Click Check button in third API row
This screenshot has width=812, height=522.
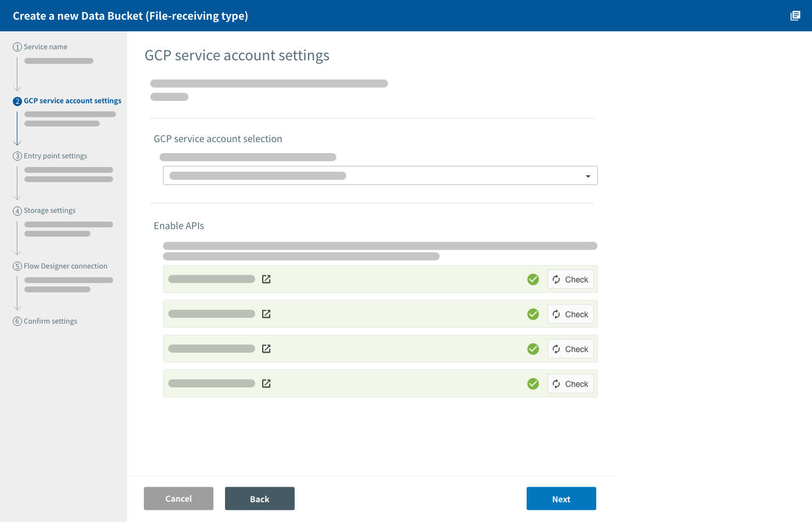571,349
